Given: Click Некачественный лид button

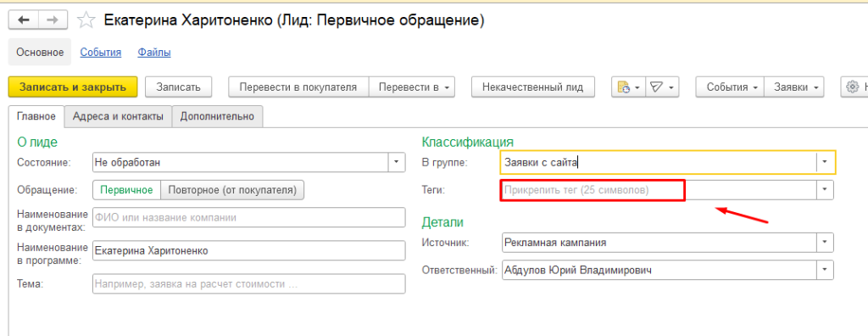Looking at the screenshot, I should tap(534, 87).
